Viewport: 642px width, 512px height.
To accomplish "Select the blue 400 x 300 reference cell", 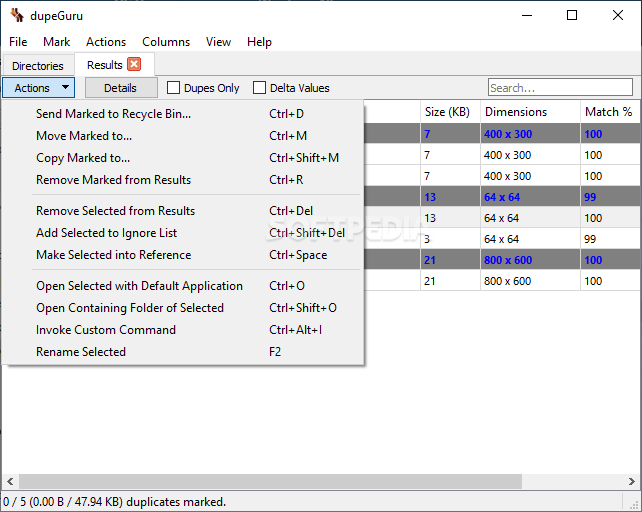I will click(x=530, y=134).
